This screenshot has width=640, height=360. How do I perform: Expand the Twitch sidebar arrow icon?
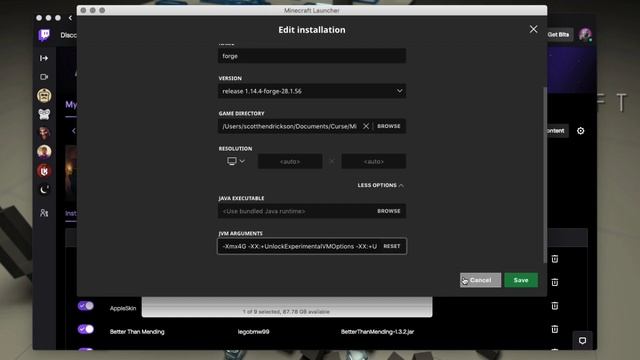point(44,58)
